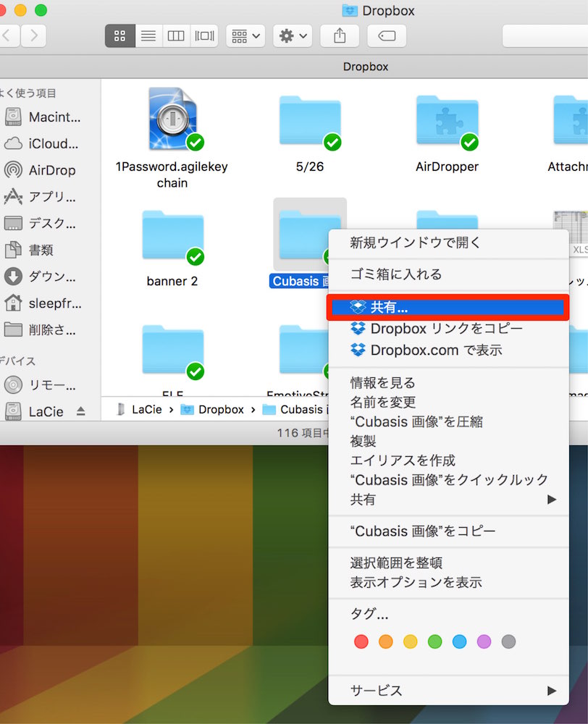Choose 複製 from context menu
Viewport: 588px width, 724px height.
click(448, 441)
